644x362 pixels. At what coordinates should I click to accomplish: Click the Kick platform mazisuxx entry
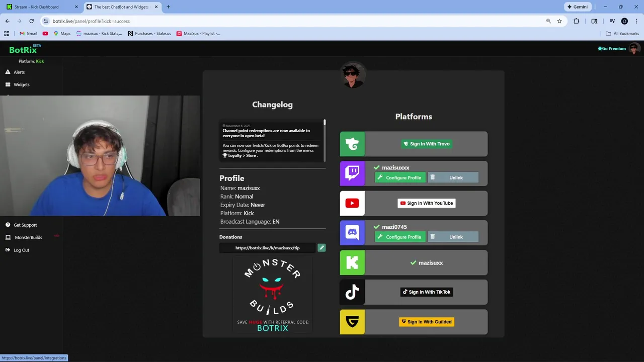point(427,262)
